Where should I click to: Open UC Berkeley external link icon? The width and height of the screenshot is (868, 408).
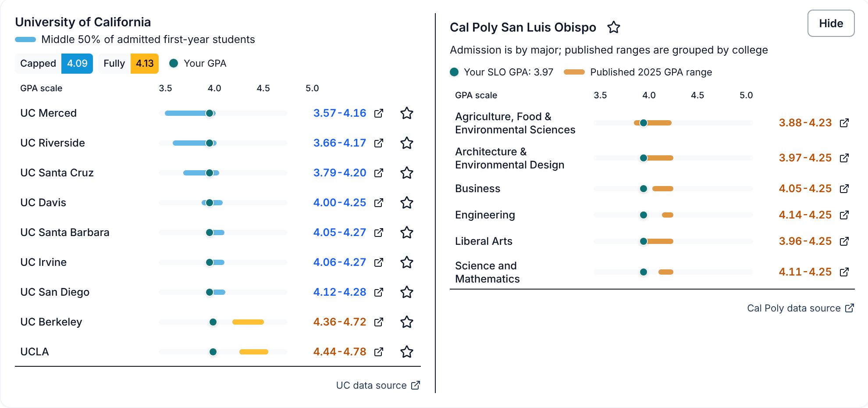(x=379, y=322)
